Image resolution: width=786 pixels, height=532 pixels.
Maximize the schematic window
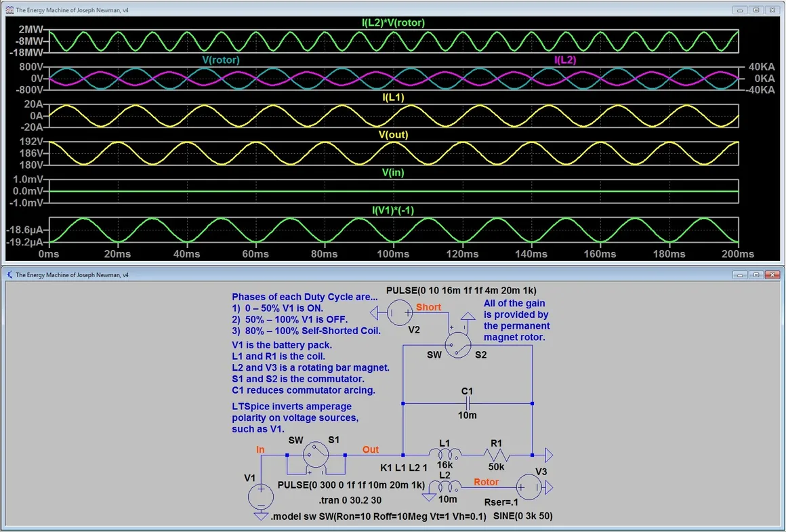(x=756, y=275)
